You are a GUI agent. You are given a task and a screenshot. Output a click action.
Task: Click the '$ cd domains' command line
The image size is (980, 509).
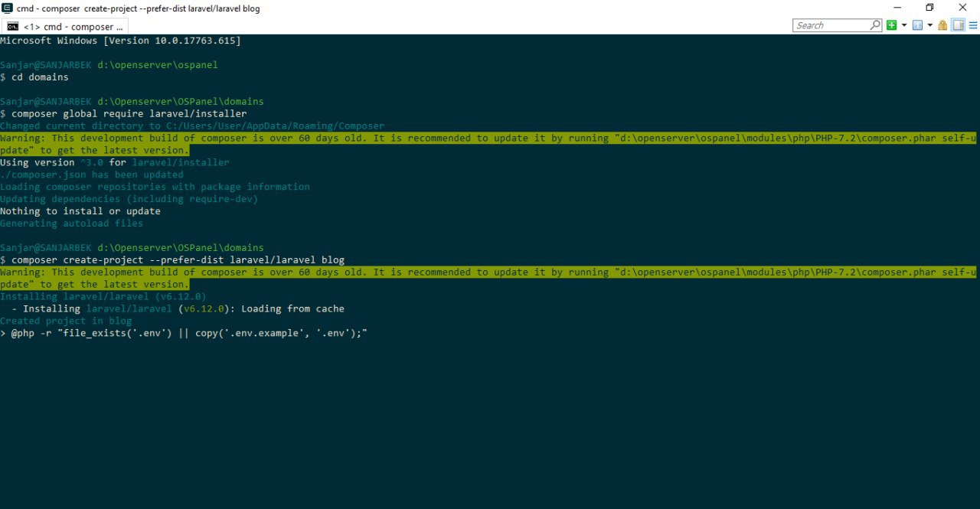click(34, 77)
